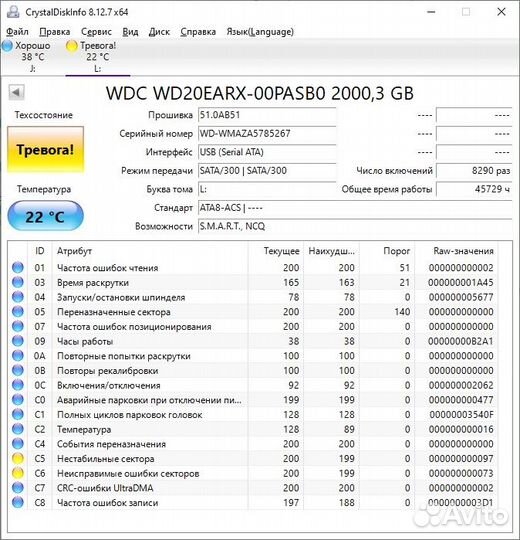The image size is (520, 540).
Task: Click the serial number field WD-WMAZA5785267
Action: (267, 134)
